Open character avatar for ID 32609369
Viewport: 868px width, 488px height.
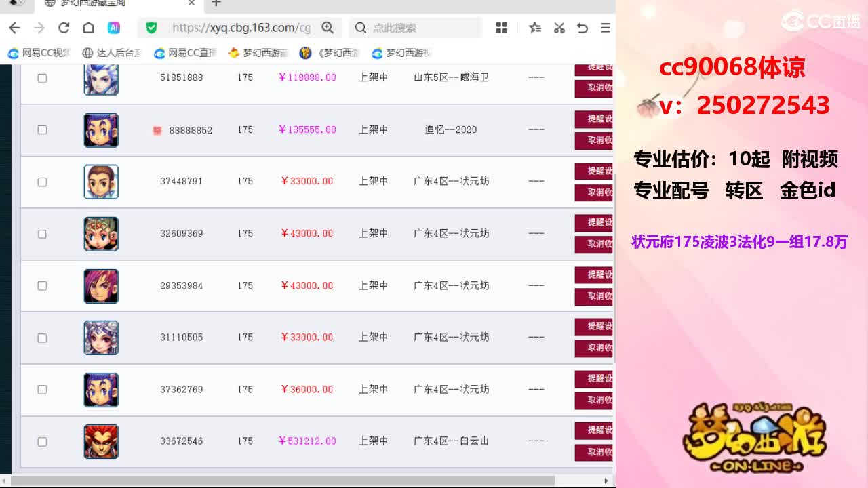point(101,234)
